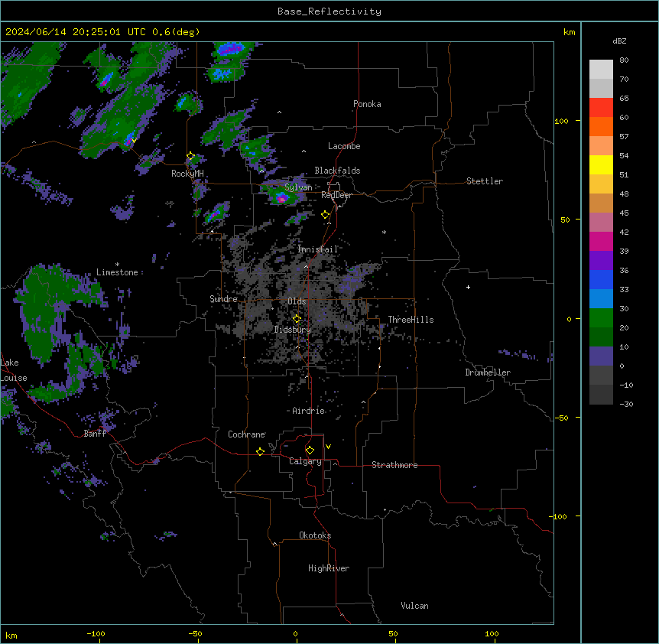Select the mauve 42-45 dBZ legend swatch
Viewport: 659px width, 644px height.
tap(601, 223)
